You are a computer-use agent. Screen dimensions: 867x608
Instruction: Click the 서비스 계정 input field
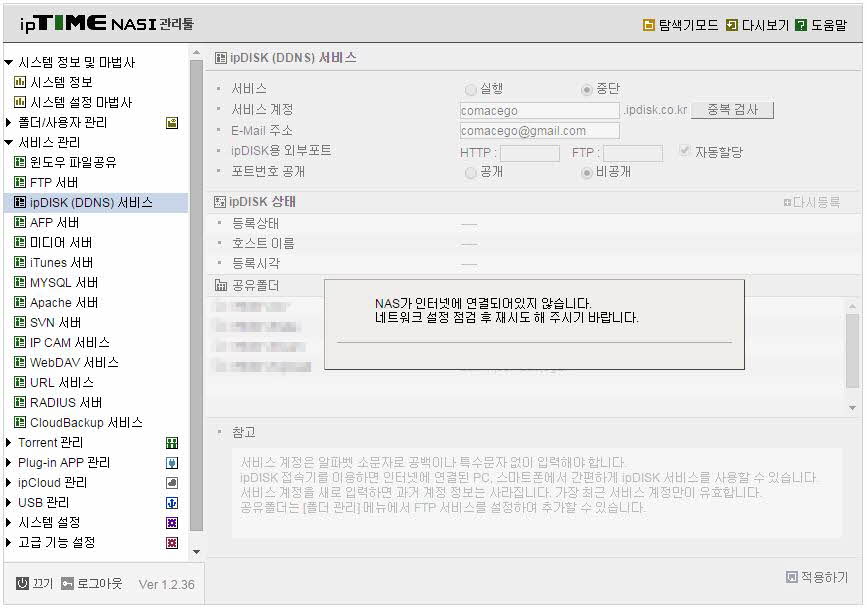540,111
